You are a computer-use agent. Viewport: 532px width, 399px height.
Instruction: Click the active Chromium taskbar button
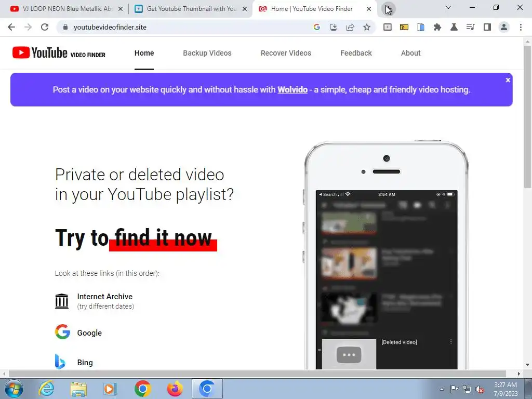pyautogui.click(x=207, y=389)
